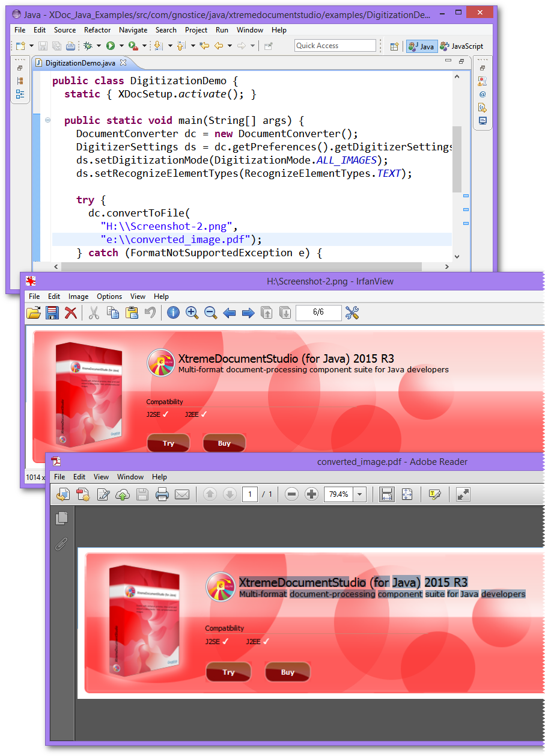Switch to JavaScript perspective
This screenshot has height=756, width=545.
tap(462, 46)
